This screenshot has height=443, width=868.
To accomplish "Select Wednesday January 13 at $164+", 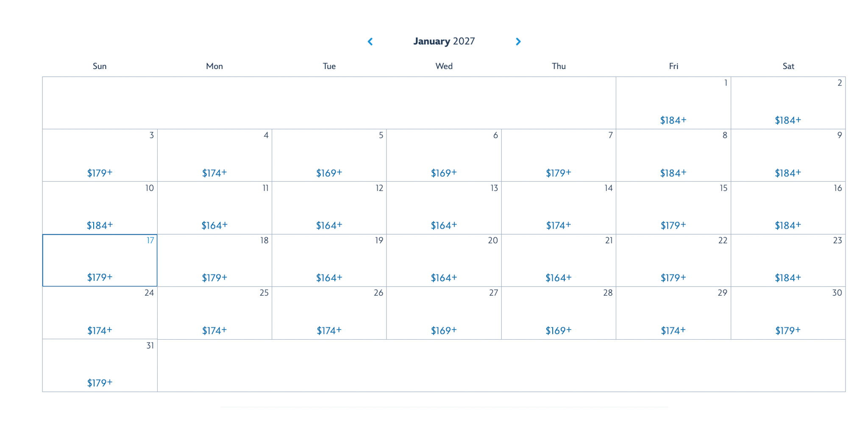I will click(444, 208).
